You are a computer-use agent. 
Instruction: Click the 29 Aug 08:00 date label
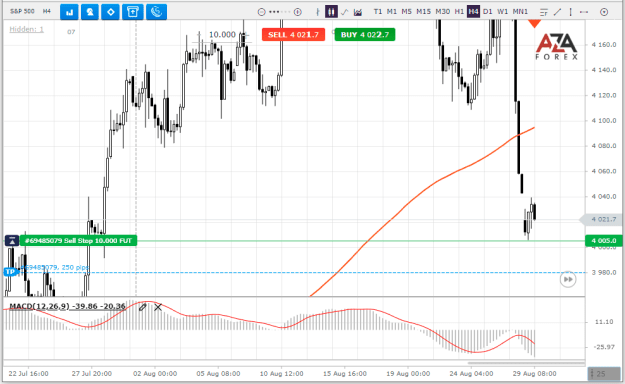coord(535,374)
